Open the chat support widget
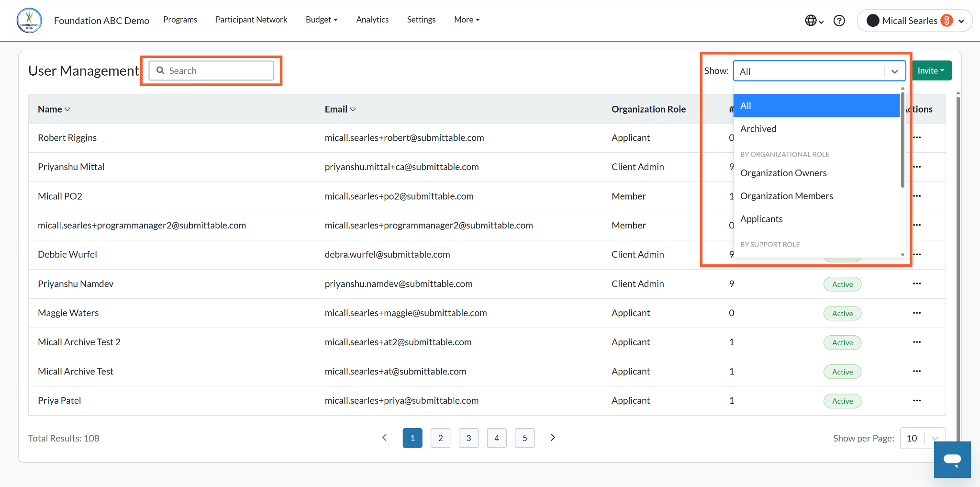Viewport: 980px width, 487px height. (952, 460)
